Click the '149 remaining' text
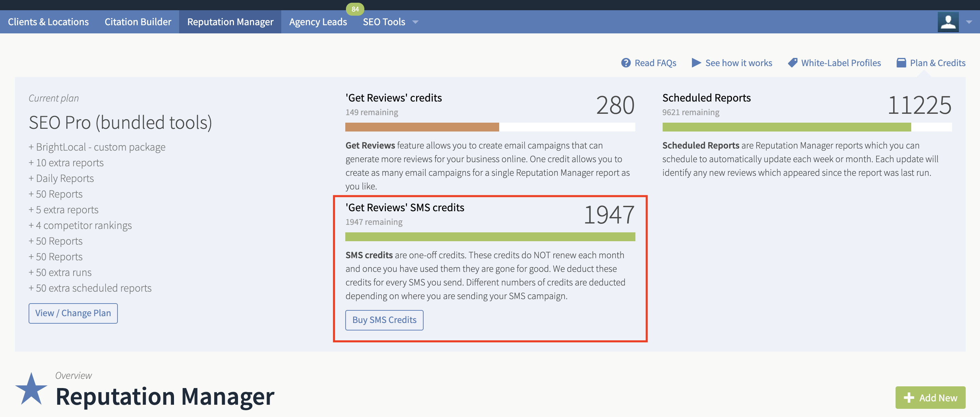980x417 pixels. [372, 112]
